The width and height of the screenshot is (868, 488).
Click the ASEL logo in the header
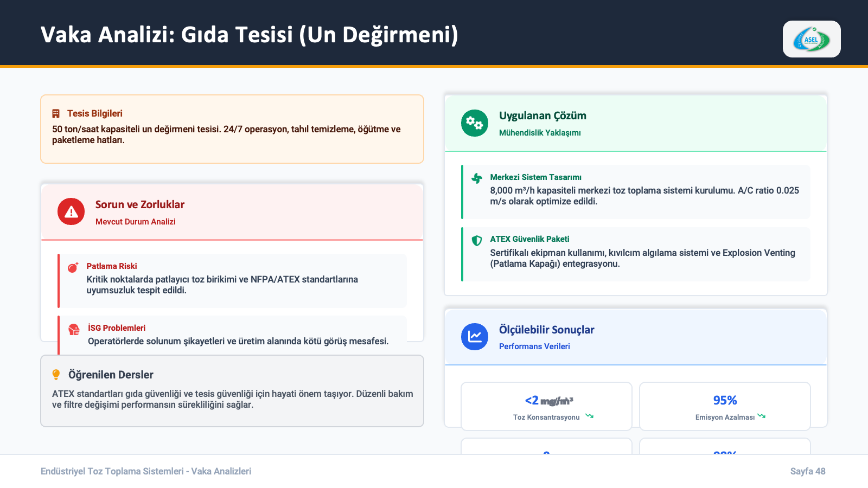click(812, 39)
